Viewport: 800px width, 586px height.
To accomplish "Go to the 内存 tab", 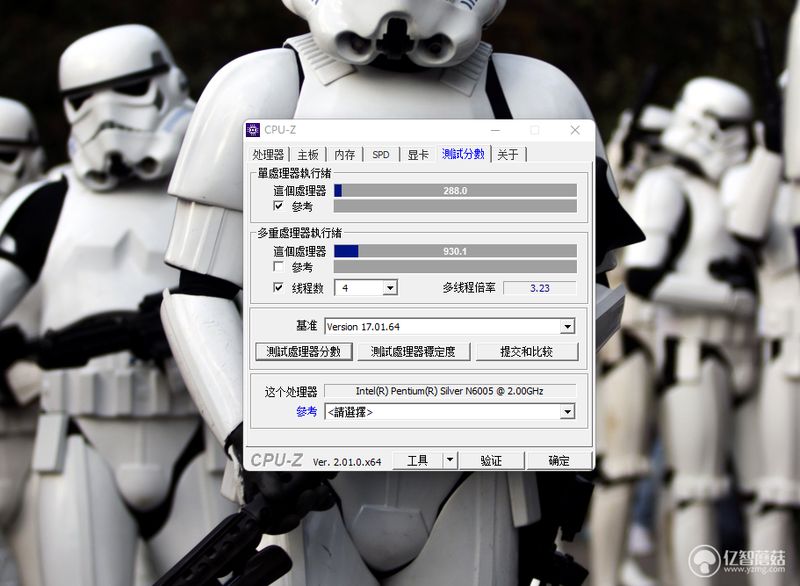I will click(x=344, y=155).
